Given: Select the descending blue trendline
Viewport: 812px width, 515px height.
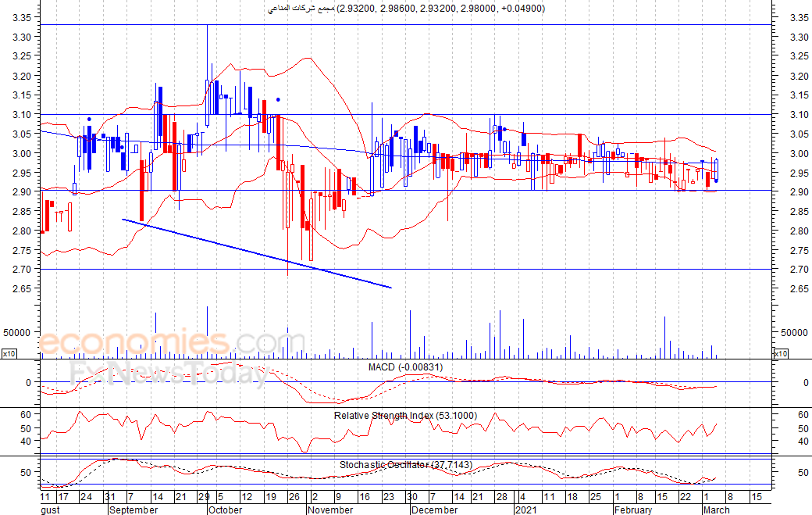Looking at the screenshot, I should [256, 254].
